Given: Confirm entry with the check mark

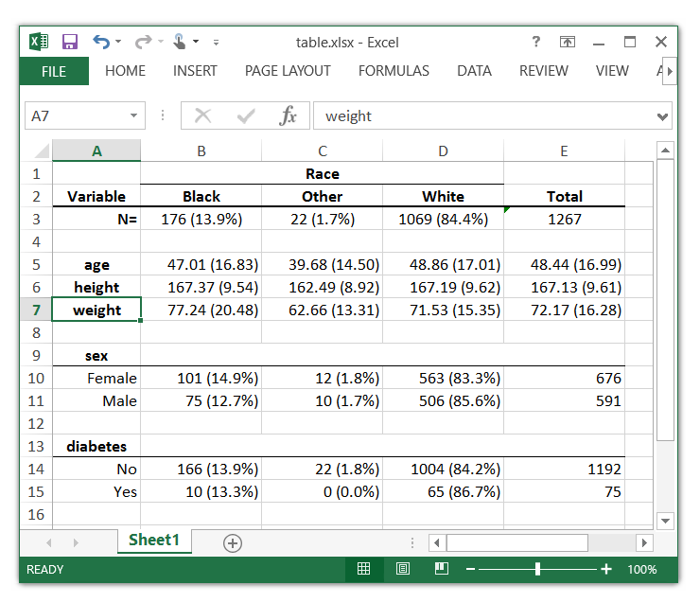Looking at the screenshot, I should 246,116.
